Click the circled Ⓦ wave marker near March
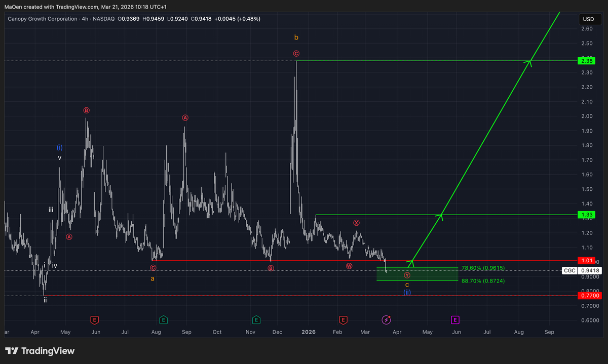The image size is (608, 364). [x=350, y=265]
